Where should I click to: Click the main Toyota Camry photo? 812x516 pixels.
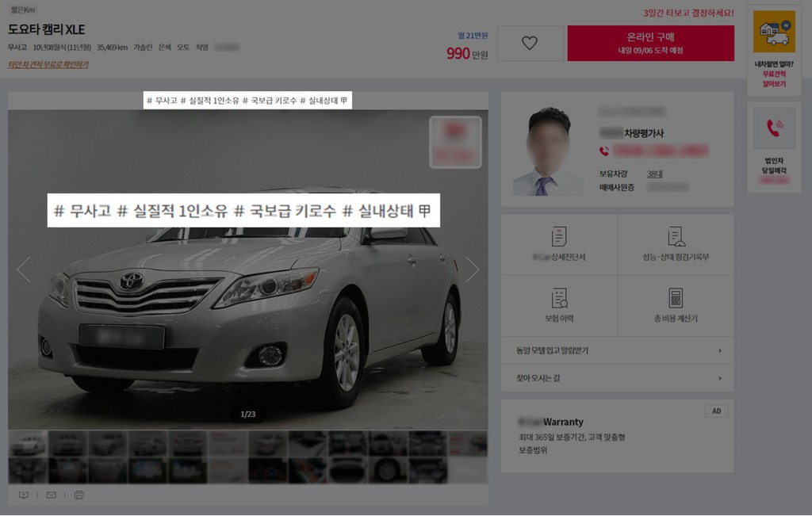coord(247,269)
